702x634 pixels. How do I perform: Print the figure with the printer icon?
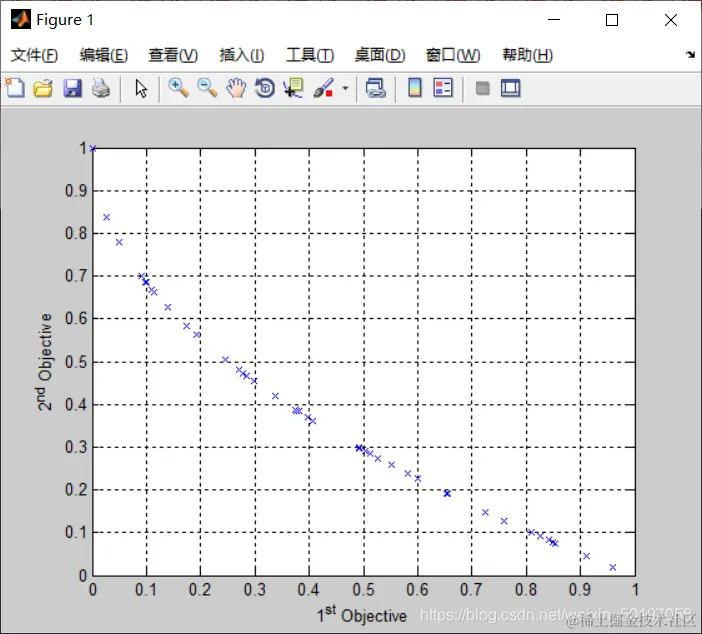coord(101,88)
